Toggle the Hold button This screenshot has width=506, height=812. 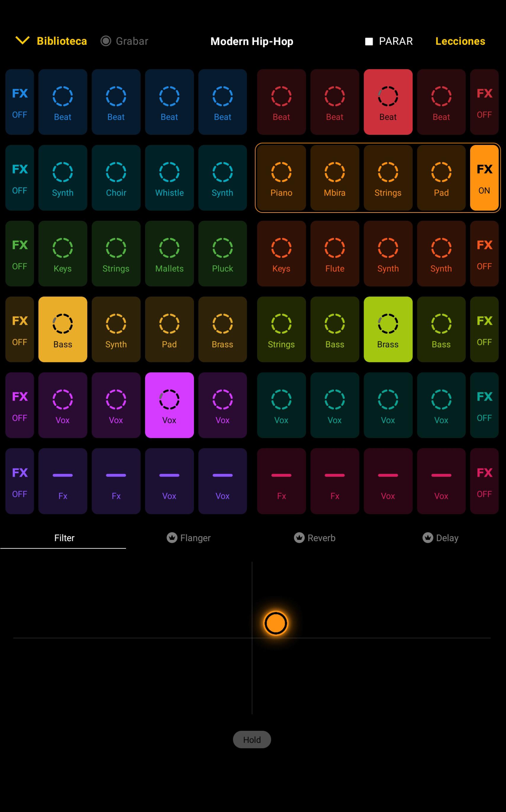click(252, 740)
